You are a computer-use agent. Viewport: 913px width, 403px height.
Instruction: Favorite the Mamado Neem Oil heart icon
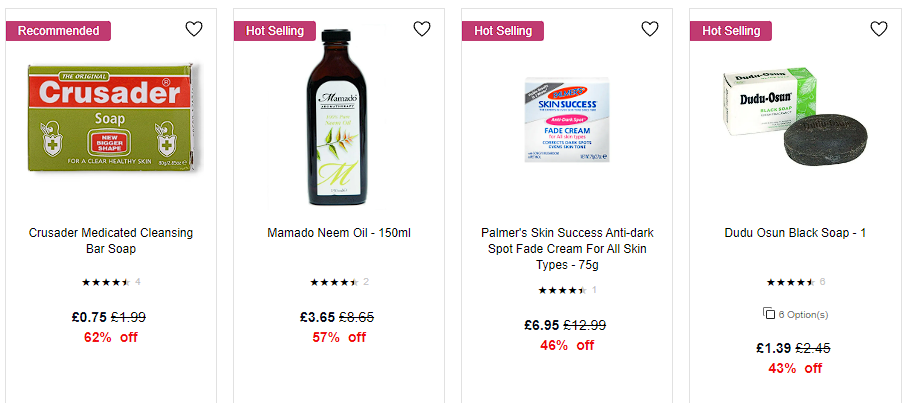[x=422, y=29]
